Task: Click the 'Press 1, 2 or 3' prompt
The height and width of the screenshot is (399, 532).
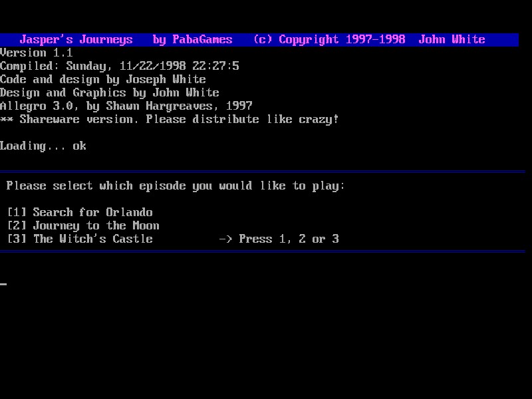Action: point(289,239)
